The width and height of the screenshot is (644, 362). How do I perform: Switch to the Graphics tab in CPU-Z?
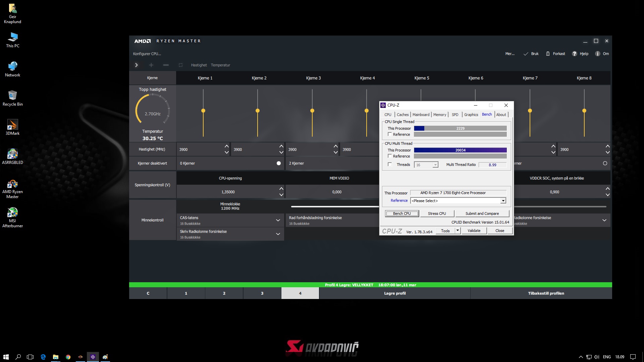(471, 115)
